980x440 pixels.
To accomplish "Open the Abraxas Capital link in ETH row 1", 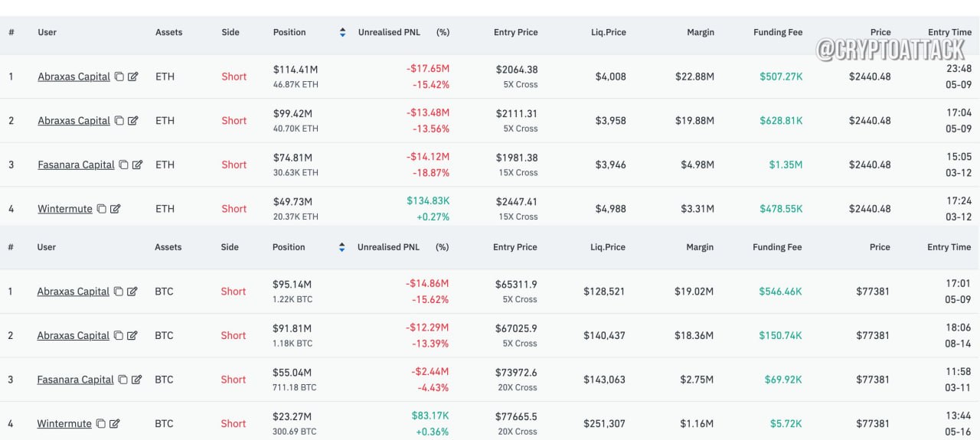I will (73, 77).
